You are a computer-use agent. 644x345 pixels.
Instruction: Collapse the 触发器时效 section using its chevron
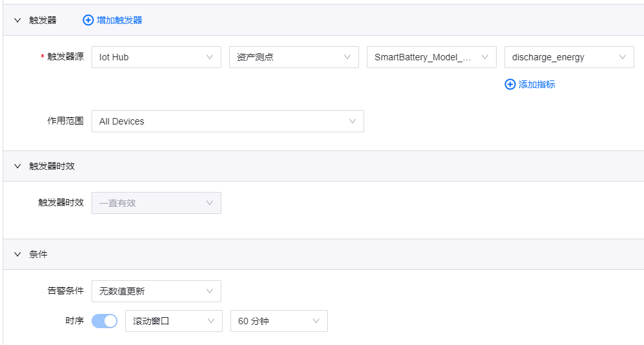click(18, 166)
